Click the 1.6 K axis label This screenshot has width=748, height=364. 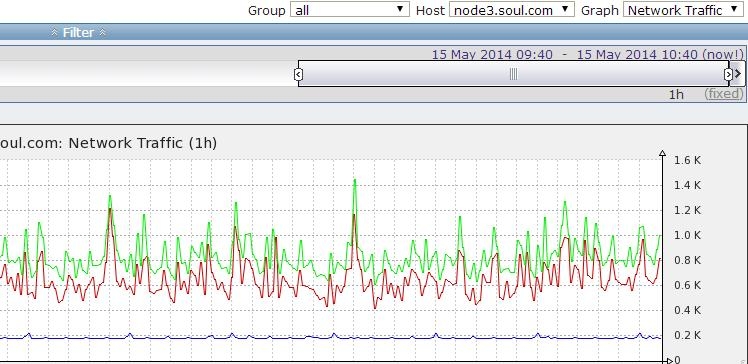point(687,160)
